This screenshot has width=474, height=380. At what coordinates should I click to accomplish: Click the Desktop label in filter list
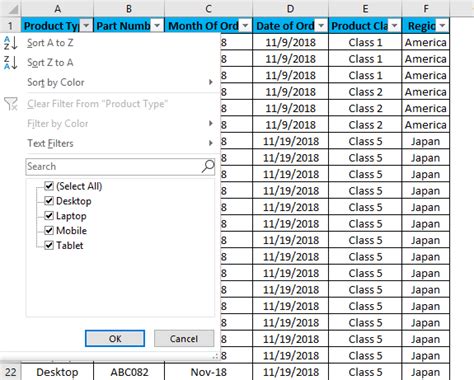pos(74,201)
